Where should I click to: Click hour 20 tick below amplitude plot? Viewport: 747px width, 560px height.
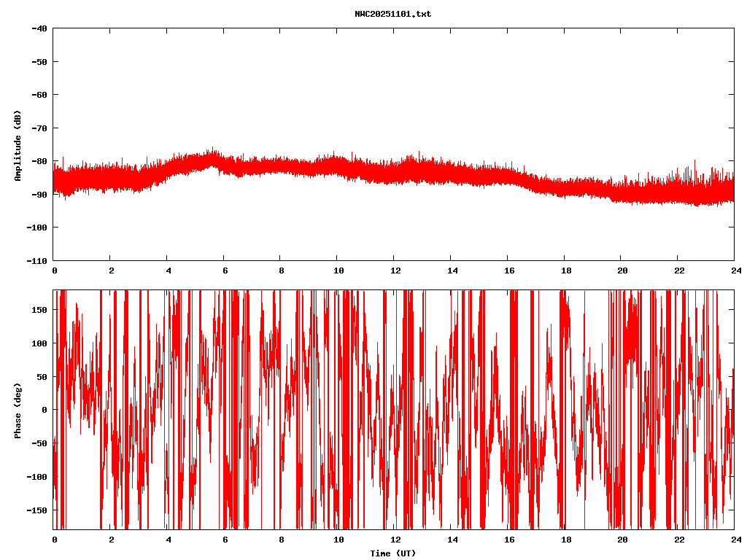click(622, 270)
